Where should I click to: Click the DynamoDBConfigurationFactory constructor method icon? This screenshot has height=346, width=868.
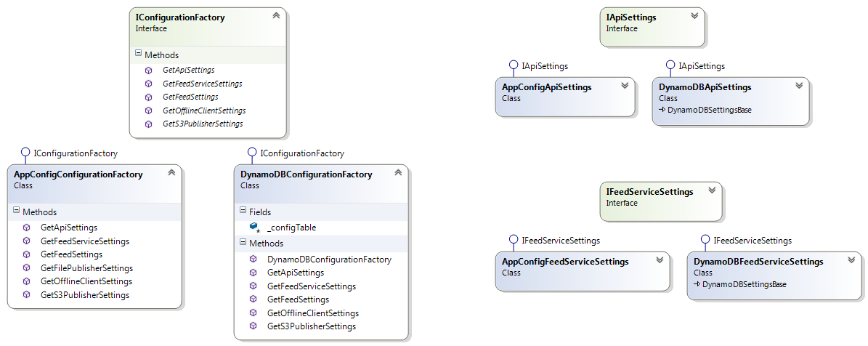[253, 259]
